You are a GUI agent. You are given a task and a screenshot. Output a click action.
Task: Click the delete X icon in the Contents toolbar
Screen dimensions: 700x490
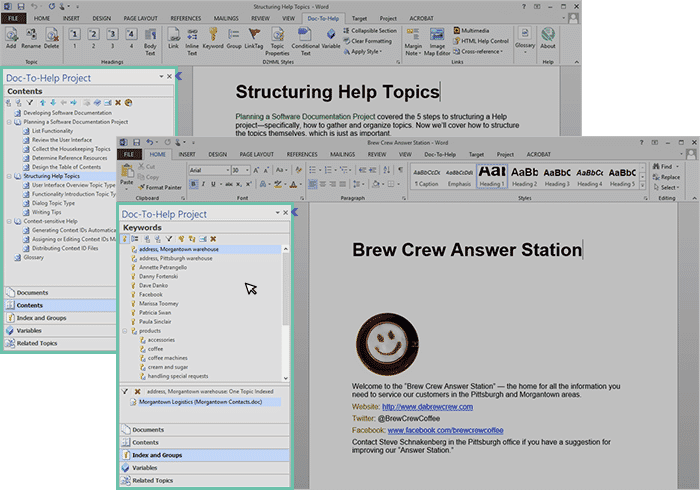(x=118, y=103)
